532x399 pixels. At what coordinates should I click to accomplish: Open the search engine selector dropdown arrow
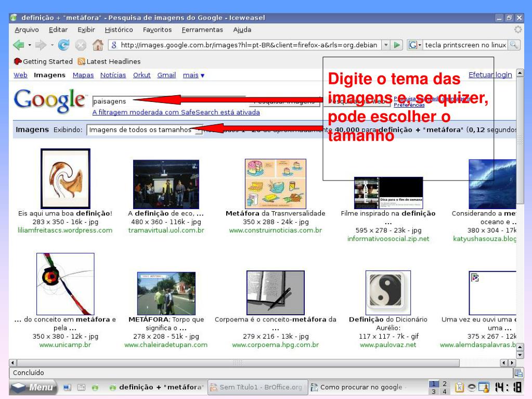420,45
